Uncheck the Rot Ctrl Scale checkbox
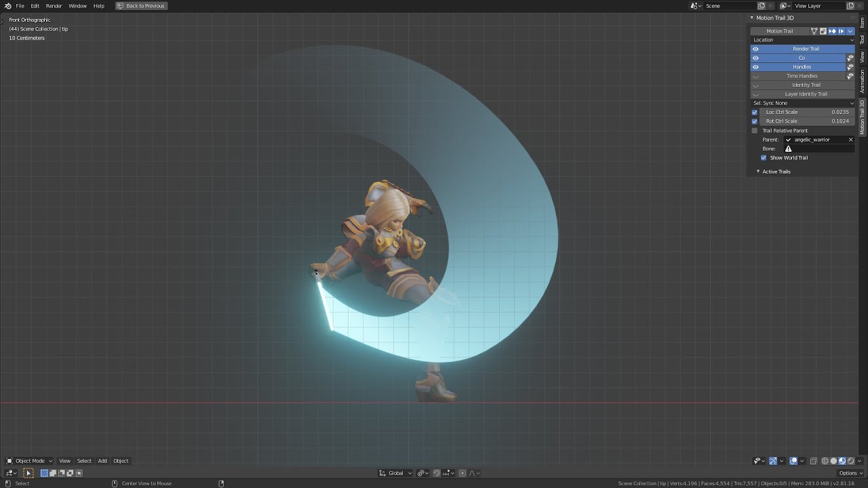 click(755, 121)
